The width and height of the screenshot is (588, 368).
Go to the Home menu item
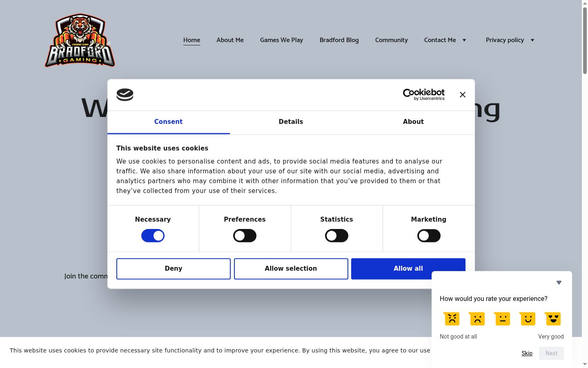tap(192, 40)
